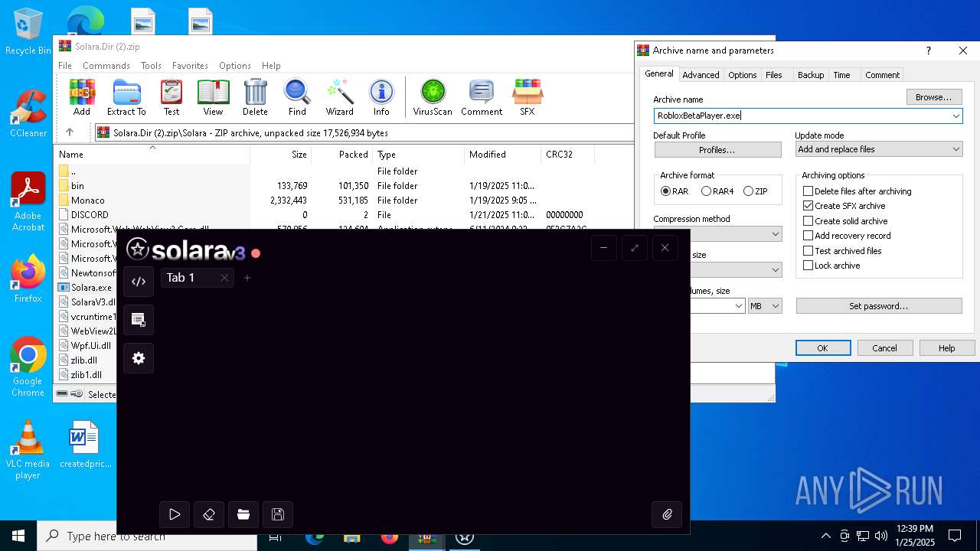Expand Archive name dropdown arrow
The image size is (980, 551).
[x=955, y=116]
